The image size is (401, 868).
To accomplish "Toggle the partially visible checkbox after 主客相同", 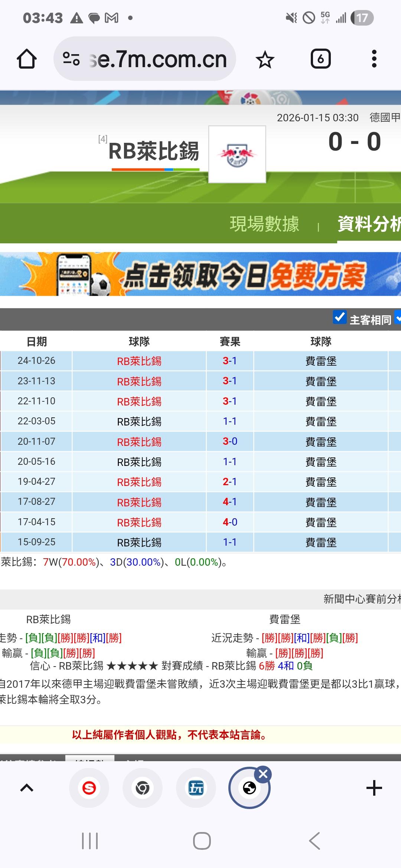I will 398,318.
